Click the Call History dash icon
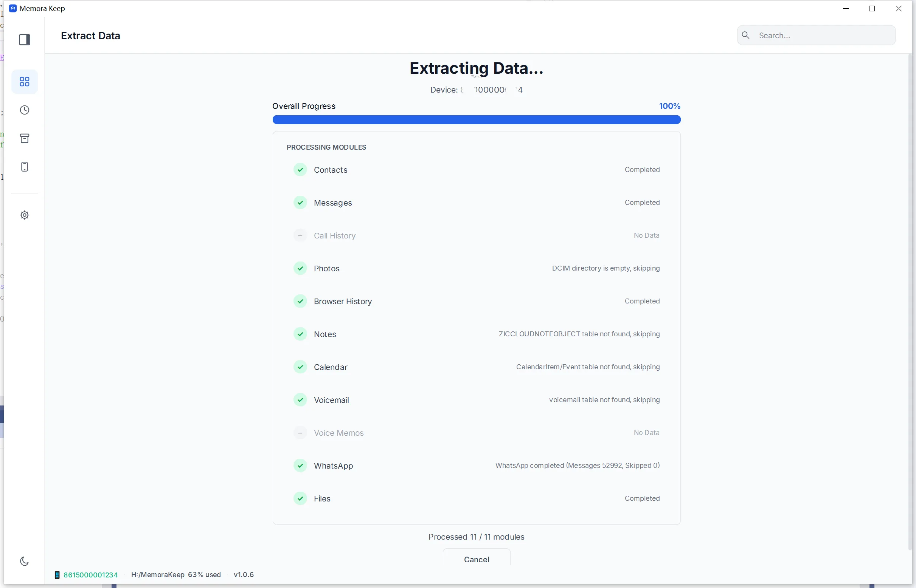The height and width of the screenshot is (588, 916). (300, 235)
